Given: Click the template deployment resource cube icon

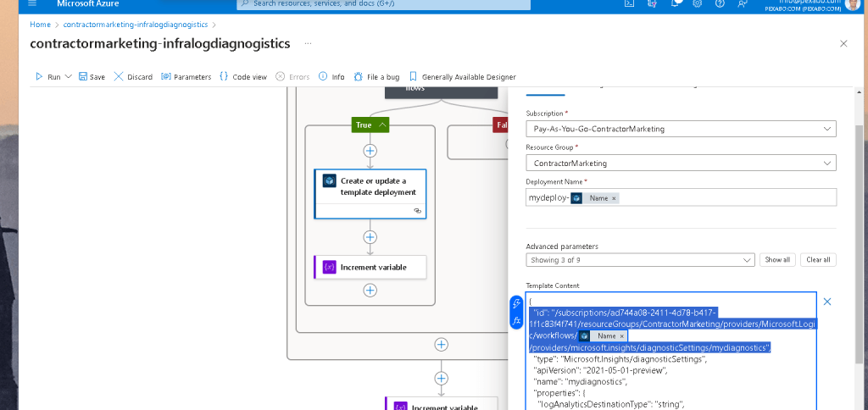Looking at the screenshot, I should click(330, 181).
